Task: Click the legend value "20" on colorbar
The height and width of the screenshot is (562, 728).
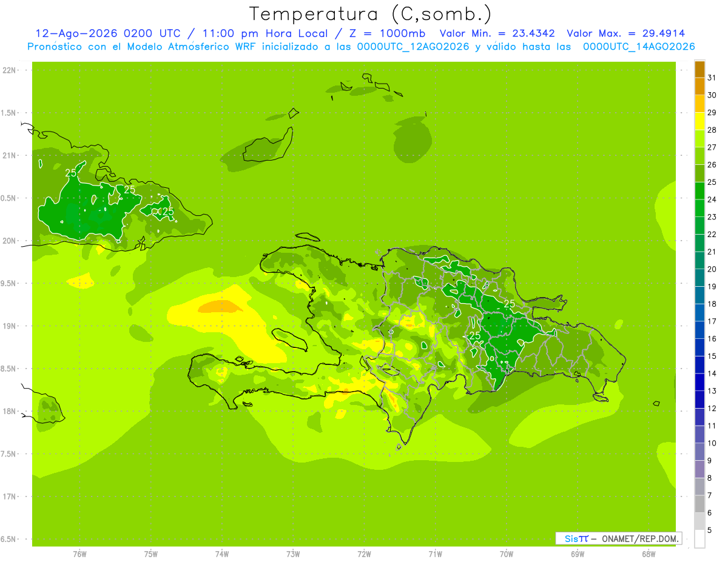Action: coord(712,269)
